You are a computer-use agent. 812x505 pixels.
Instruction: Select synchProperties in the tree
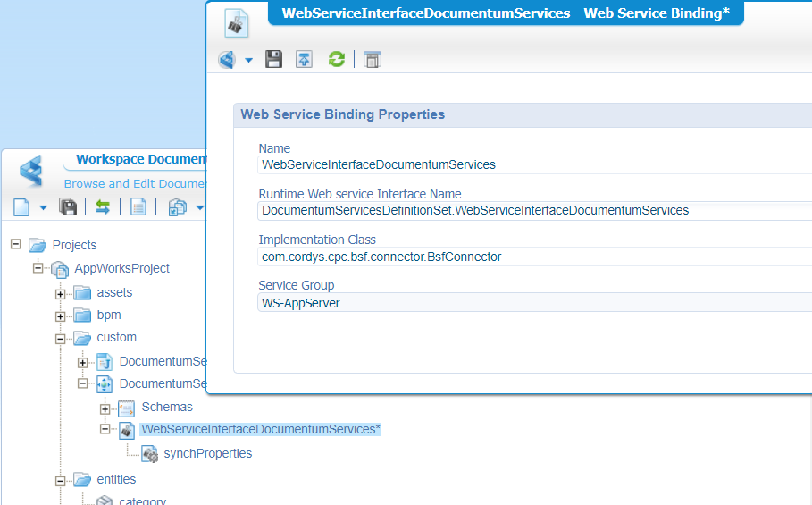coord(207,453)
